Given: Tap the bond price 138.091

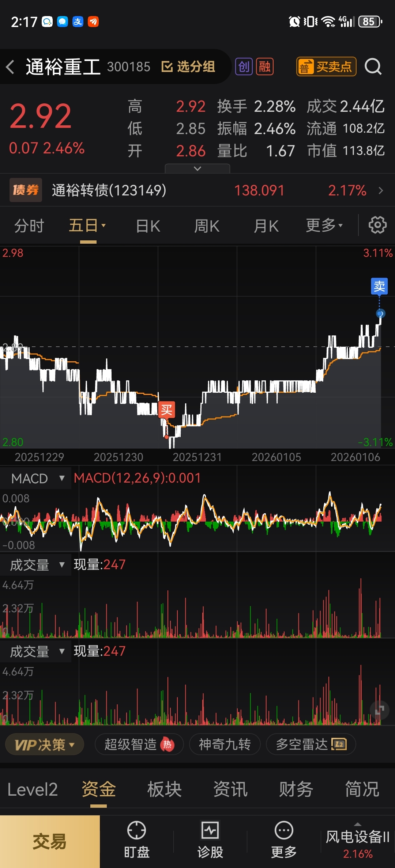Looking at the screenshot, I should (259, 190).
